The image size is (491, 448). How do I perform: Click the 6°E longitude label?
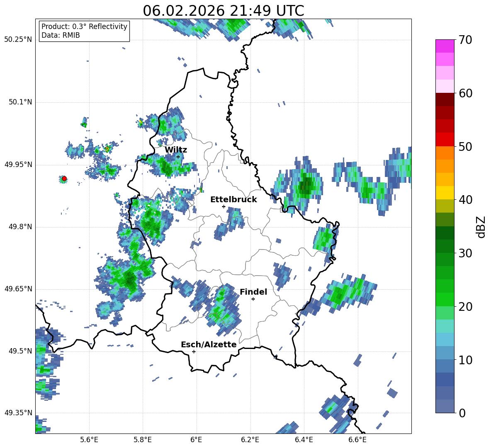pos(196,440)
